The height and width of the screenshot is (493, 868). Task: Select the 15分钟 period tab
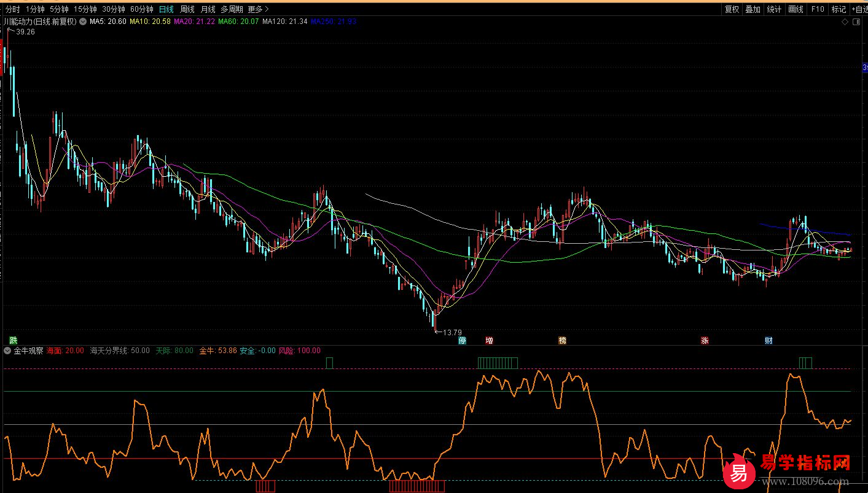click(85, 9)
